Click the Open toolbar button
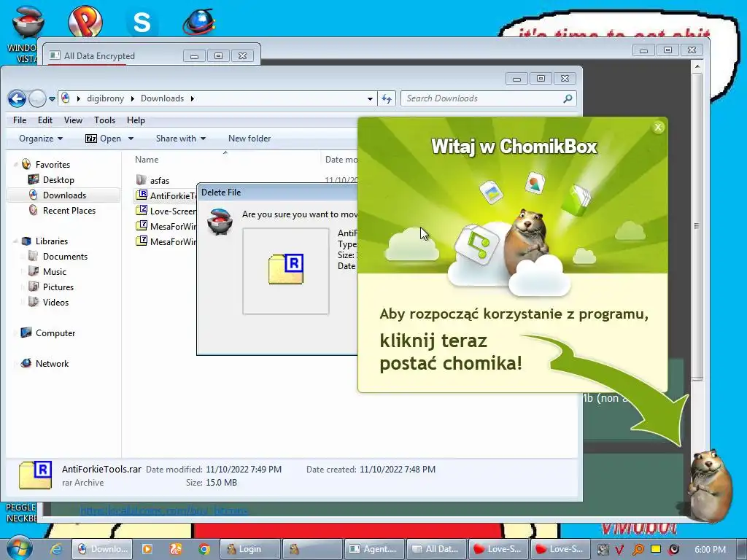Viewport: 747px width, 560px height. point(104,139)
